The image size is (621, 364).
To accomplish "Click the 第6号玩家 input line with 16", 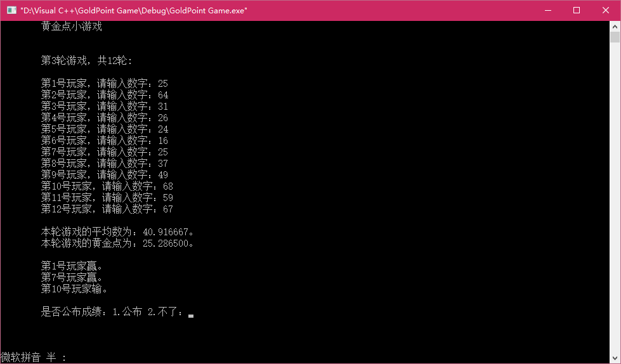I will [105, 141].
